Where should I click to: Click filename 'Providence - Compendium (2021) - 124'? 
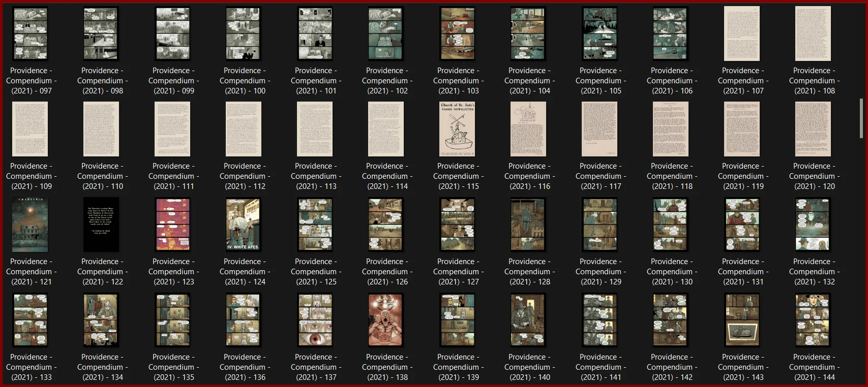click(x=245, y=272)
